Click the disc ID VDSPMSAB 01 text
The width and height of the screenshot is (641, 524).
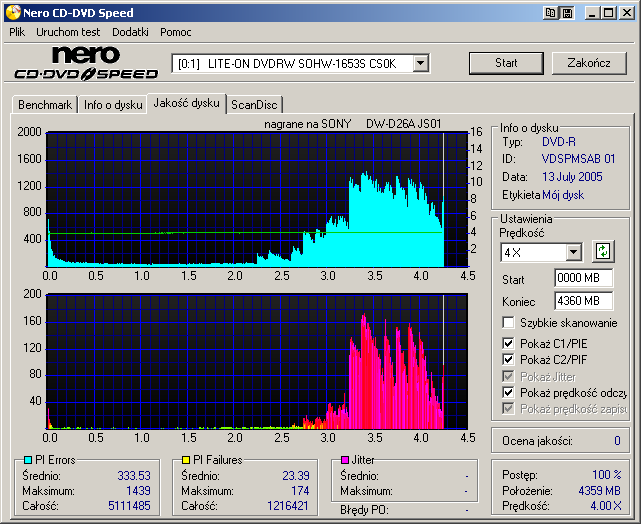(x=578, y=159)
